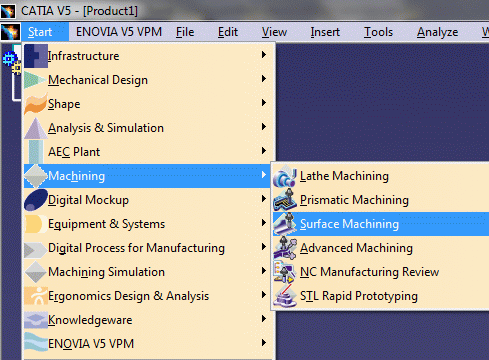
Task: Expand the Equipment & Systems submenu arrow
Action: [264, 222]
